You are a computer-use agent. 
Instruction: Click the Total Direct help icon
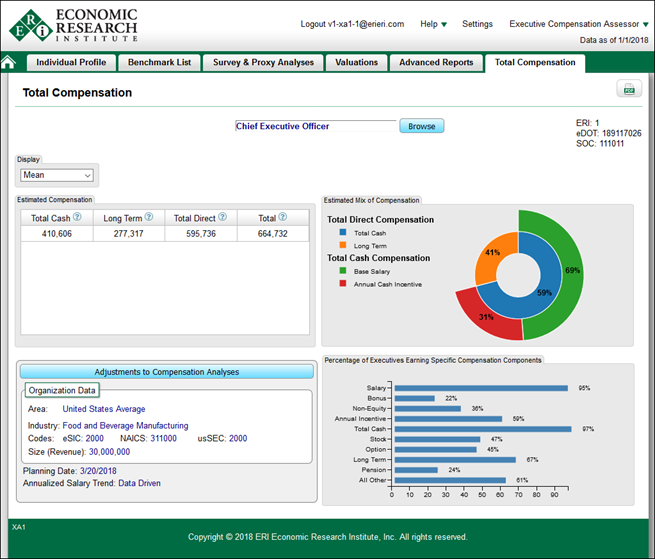222,217
